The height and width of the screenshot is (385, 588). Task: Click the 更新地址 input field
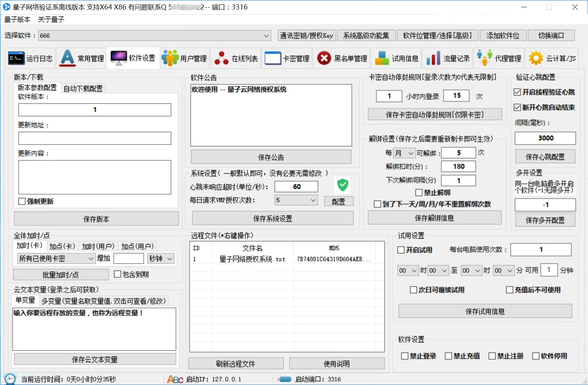[x=95, y=138]
